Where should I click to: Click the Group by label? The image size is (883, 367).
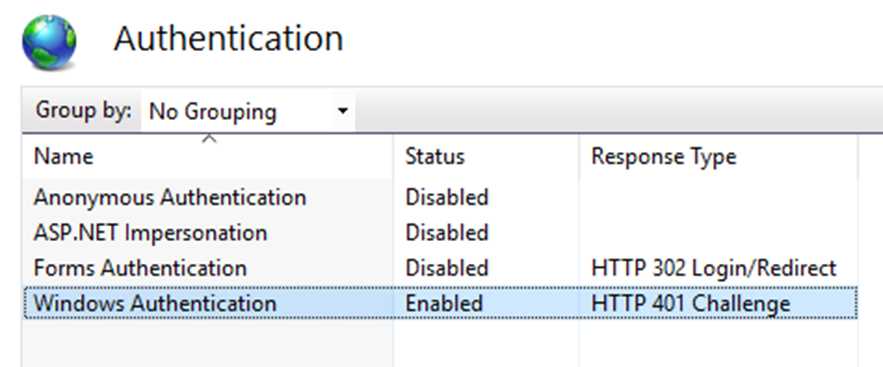(83, 110)
